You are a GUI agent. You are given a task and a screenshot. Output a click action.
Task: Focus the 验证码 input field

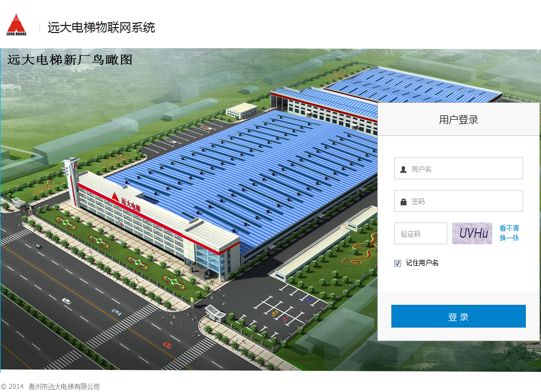[420, 233]
